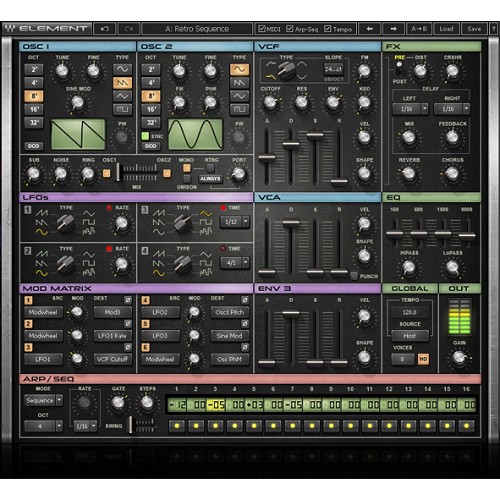Viewport: 500px width, 500px height.
Task: Select triangle waveform type for OSC 2
Action: (x=239, y=96)
